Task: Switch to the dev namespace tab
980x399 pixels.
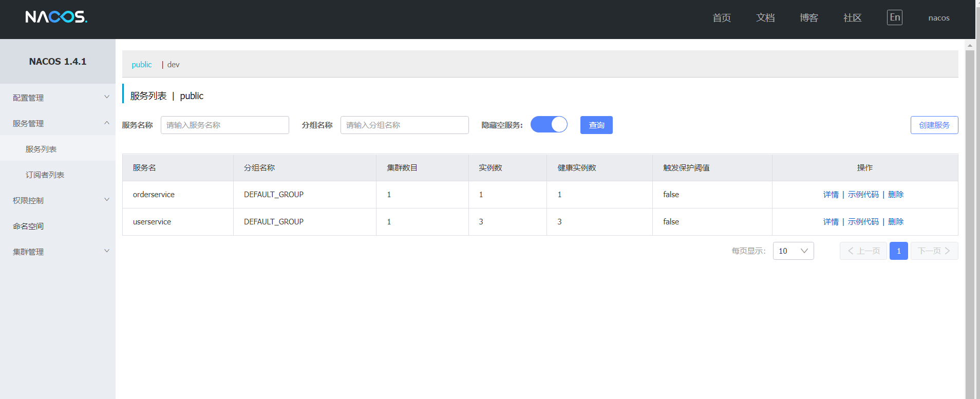Action: [174, 64]
